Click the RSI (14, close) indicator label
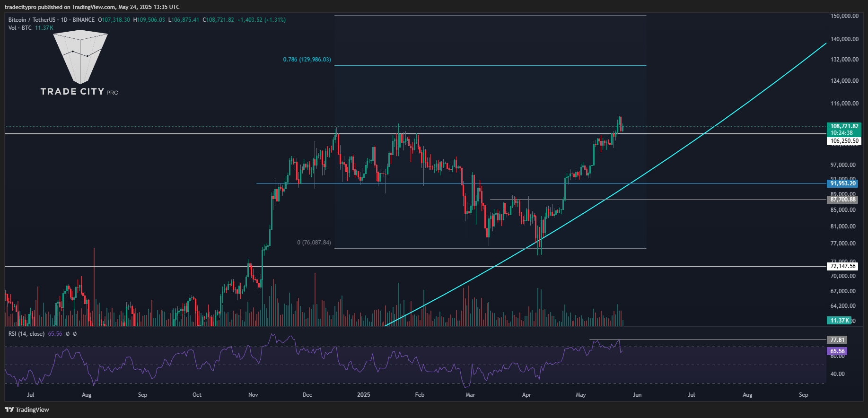Viewport: 868px width, 418px height. point(26,334)
